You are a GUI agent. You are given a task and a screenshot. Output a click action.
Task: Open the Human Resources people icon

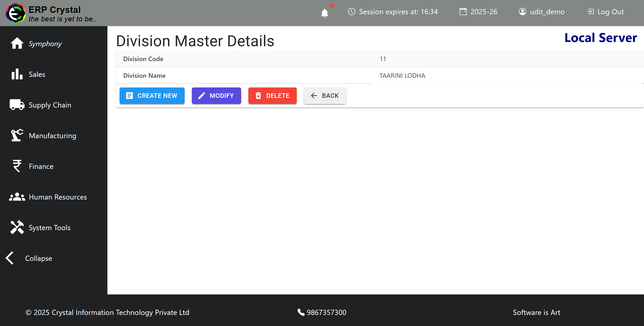pyautogui.click(x=17, y=197)
